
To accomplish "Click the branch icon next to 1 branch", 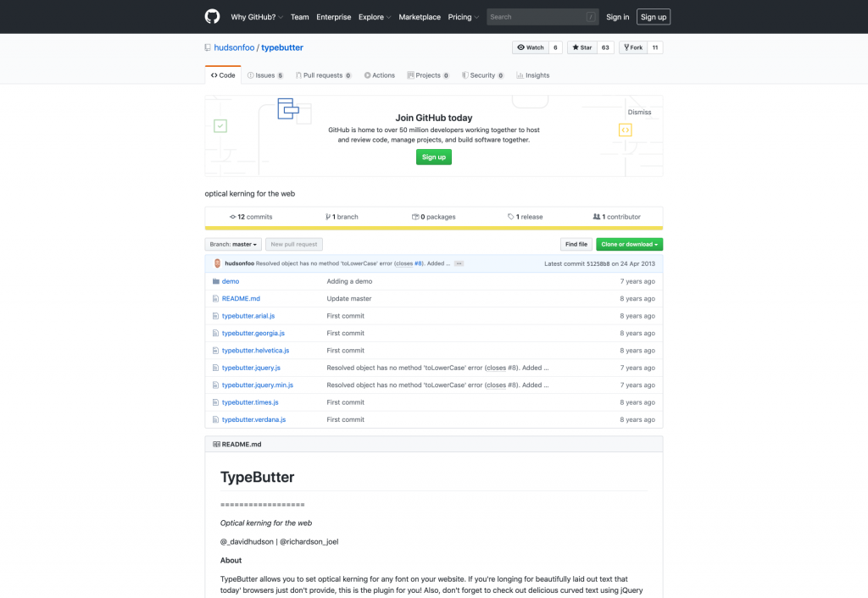I will [x=328, y=217].
